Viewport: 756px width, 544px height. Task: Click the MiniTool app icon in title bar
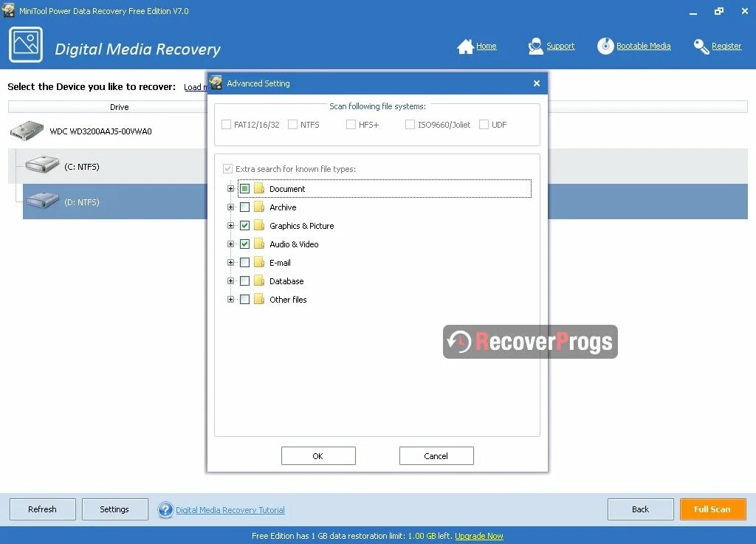point(8,10)
